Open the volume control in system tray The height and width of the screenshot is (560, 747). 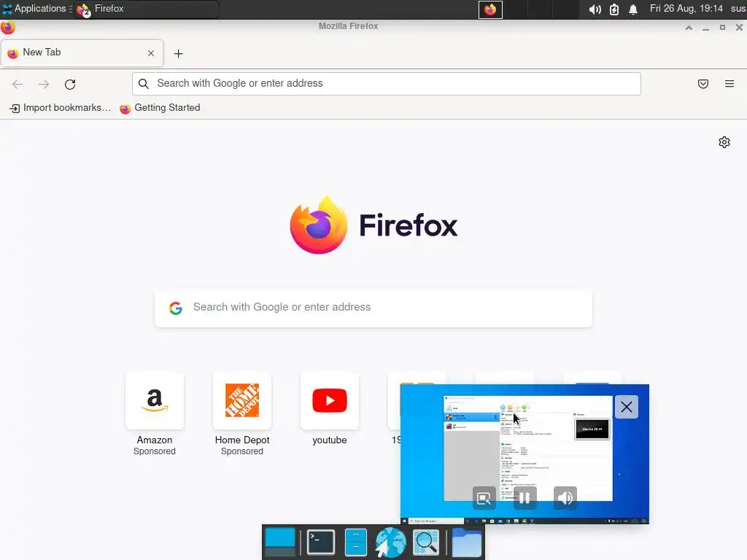pyautogui.click(x=595, y=9)
